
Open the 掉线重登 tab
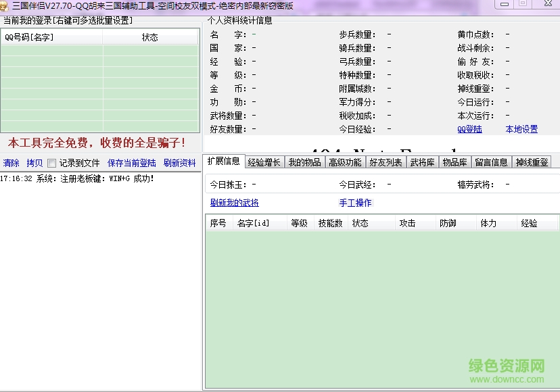tap(532, 162)
